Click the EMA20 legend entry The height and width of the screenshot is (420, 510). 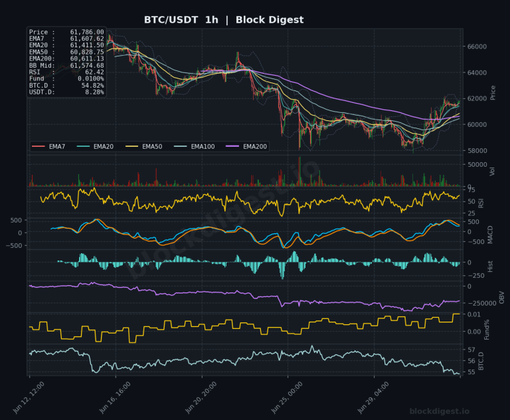pyautogui.click(x=95, y=146)
